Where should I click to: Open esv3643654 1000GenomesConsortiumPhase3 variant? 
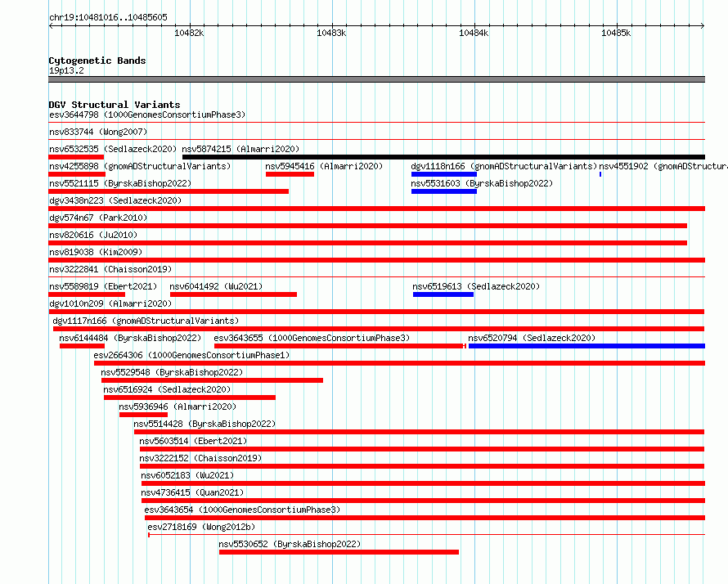click(x=242, y=510)
